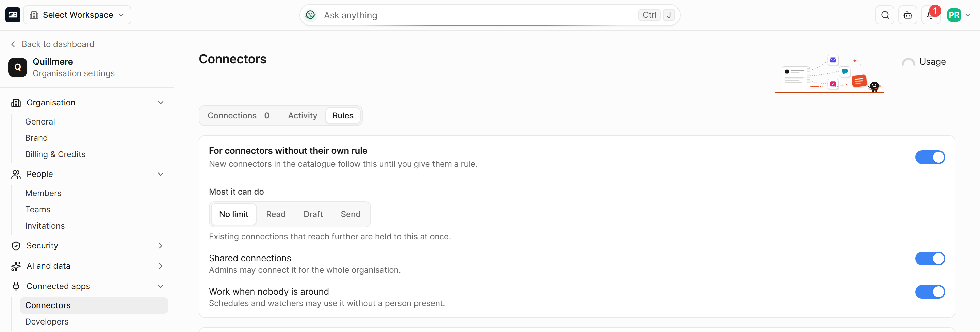Image resolution: width=980 pixels, height=332 pixels.
Task: Click the Ask anything assistant face icon
Action: click(x=310, y=15)
